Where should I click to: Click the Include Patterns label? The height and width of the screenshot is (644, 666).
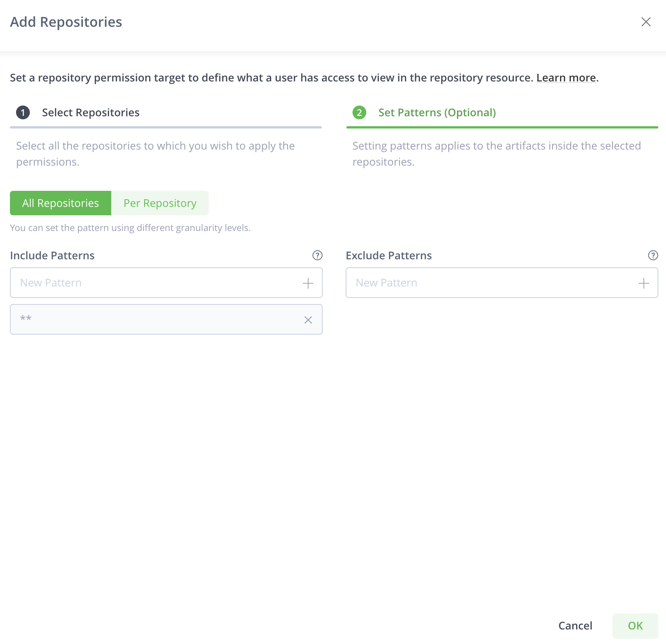click(52, 255)
